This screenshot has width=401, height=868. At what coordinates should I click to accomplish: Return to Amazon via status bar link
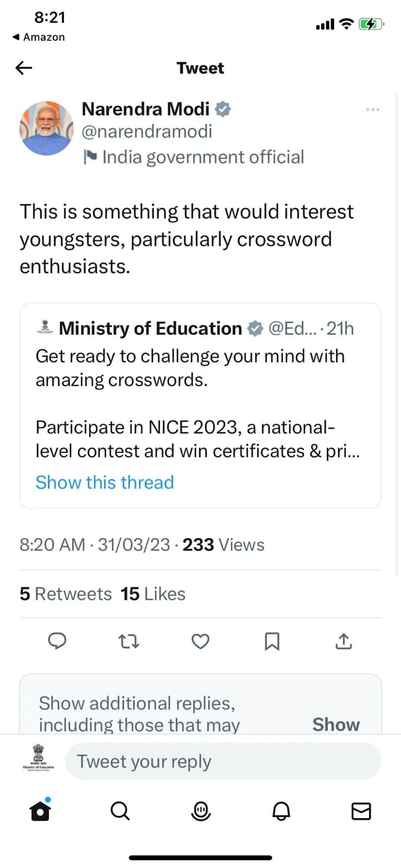click(38, 37)
